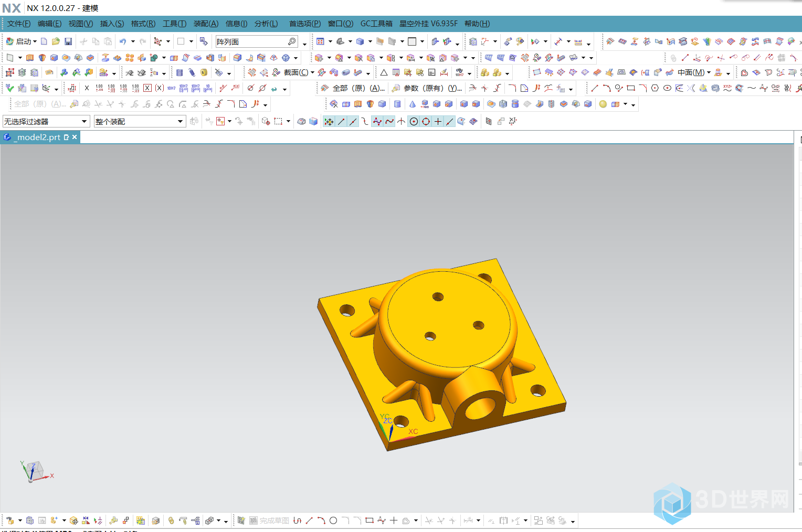The width and height of the screenshot is (802, 532).
Task: Click the green check finish icon
Action: 9,88
